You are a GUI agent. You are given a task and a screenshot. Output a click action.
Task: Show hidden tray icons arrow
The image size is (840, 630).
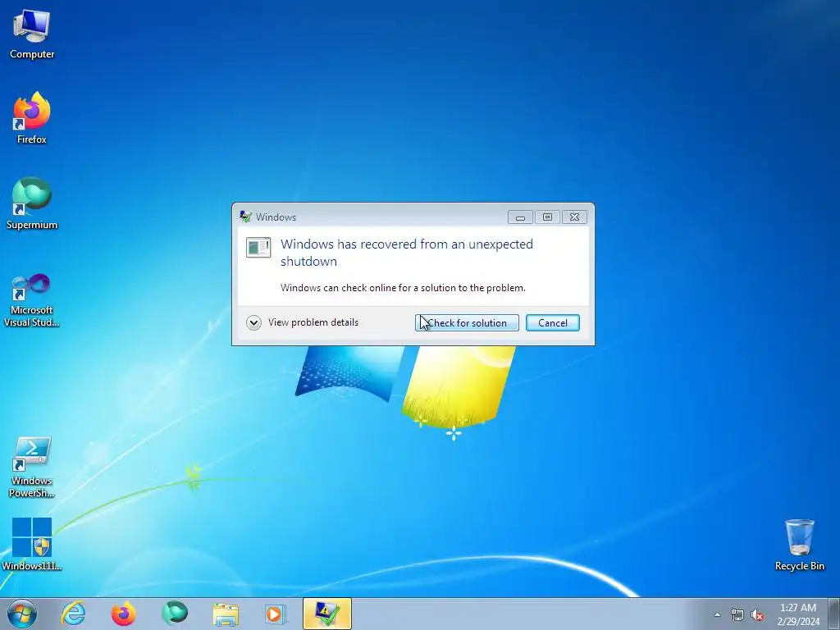coord(717,614)
